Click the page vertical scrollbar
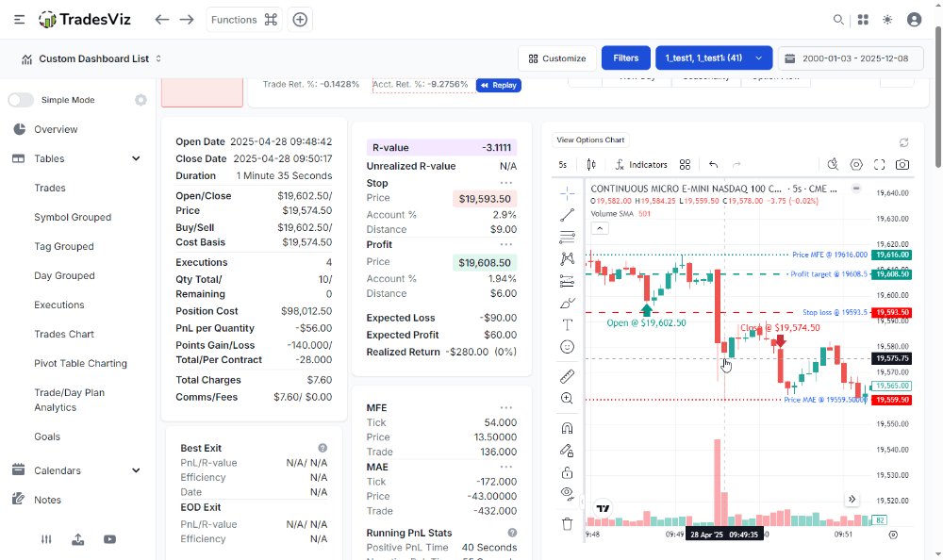The width and height of the screenshot is (943, 560). pos(938,96)
